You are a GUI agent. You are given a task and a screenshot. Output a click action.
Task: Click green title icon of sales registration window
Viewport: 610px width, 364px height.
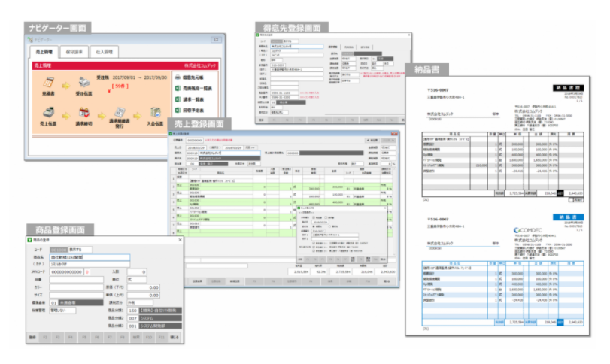pos(171,134)
